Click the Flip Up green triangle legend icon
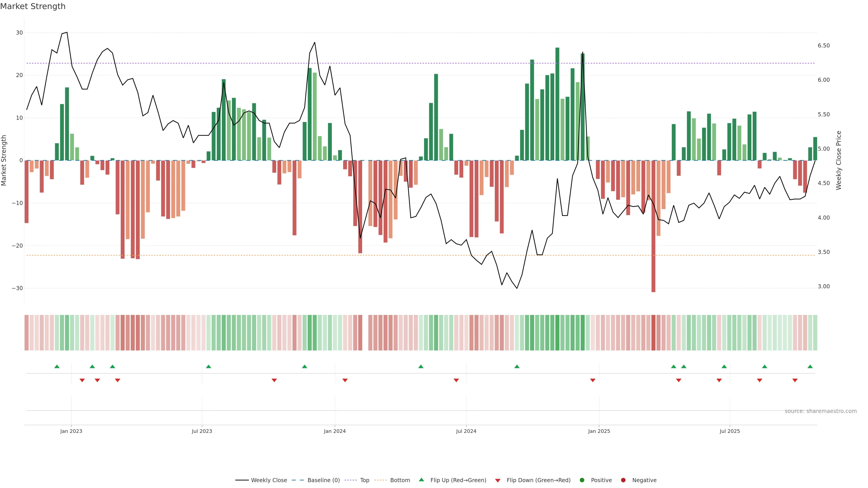 [421, 480]
